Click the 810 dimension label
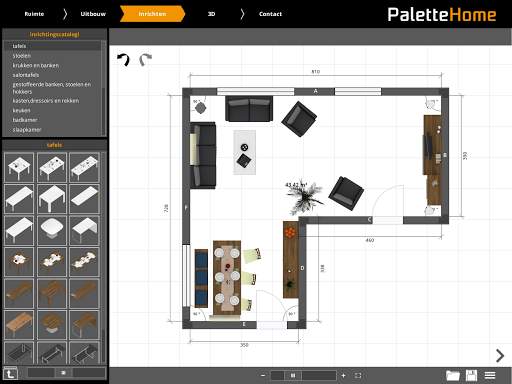 [315, 71]
